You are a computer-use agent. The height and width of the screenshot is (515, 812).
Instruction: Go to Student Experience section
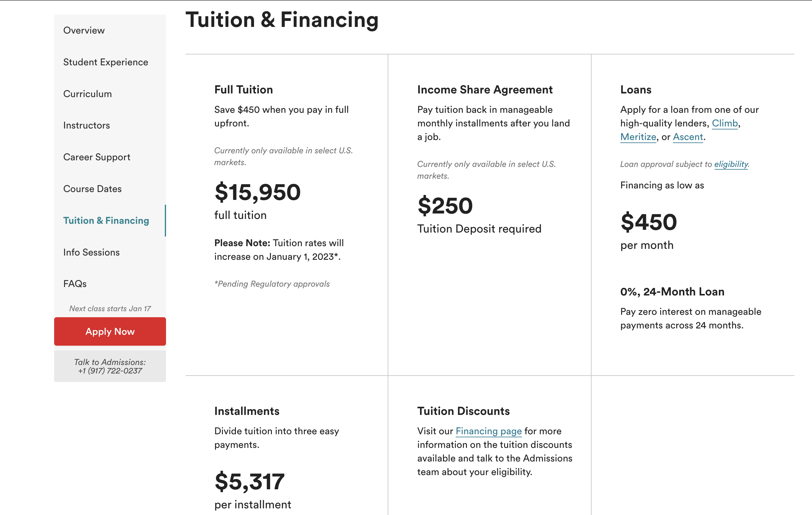coord(106,62)
